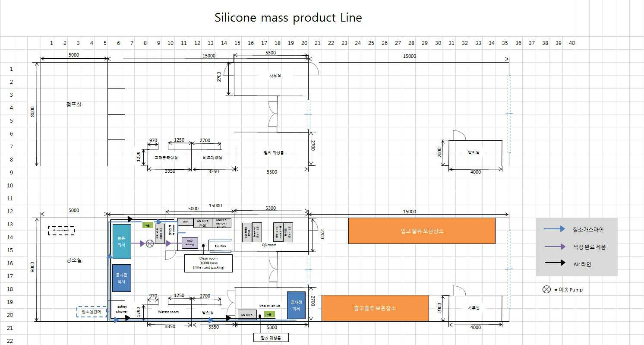
Task: Click the orange 출고물류 보관장소 block
Action: tap(375, 308)
